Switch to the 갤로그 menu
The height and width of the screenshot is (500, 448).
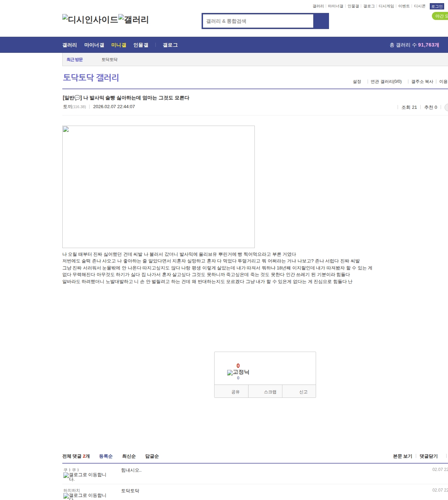tap(170, 45)
